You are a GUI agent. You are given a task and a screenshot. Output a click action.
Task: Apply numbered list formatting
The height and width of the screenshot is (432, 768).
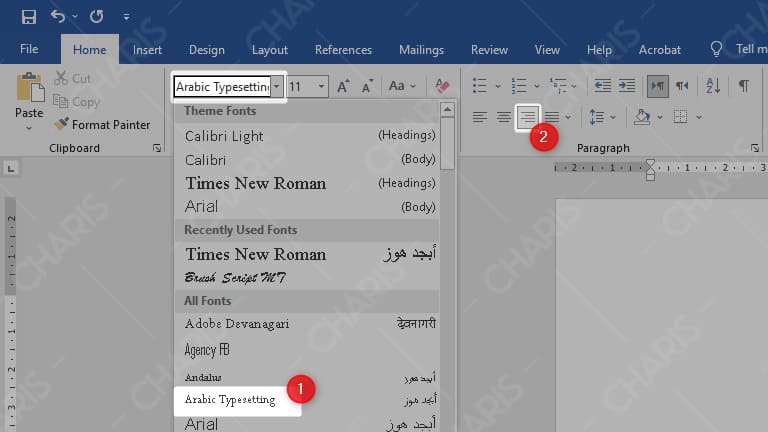click(519, 86)
